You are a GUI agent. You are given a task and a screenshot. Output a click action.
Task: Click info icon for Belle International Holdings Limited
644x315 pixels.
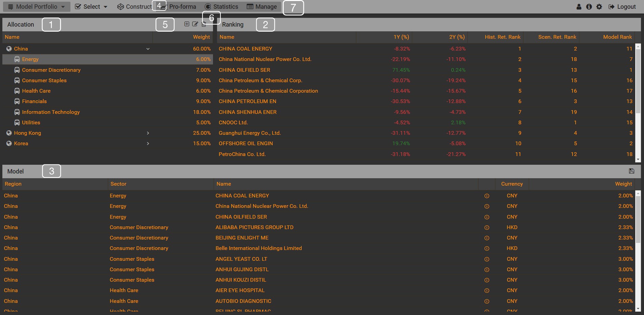[487, 248]
